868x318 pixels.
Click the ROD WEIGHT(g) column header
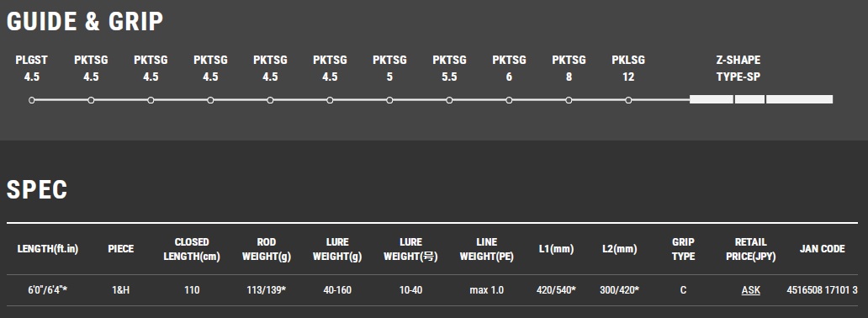267,249
